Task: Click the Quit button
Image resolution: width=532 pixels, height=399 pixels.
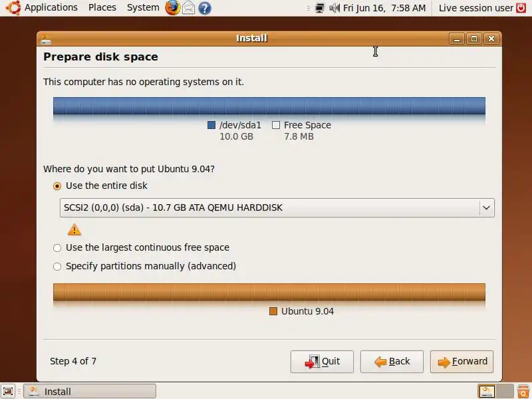Action: 322,362
